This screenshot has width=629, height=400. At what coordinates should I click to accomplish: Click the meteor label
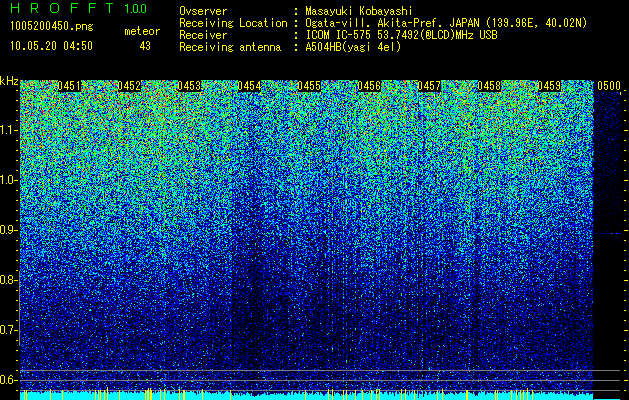coord(142,31)
